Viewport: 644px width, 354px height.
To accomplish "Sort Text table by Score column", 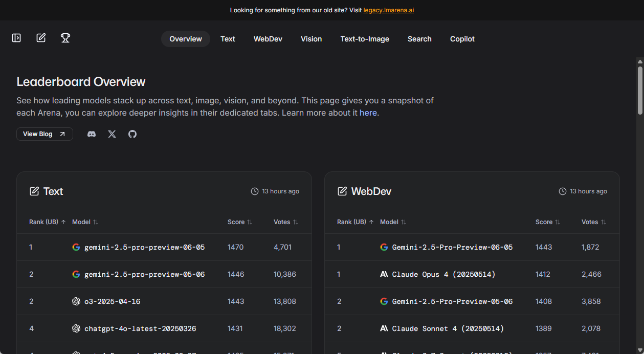I will (x=240, y=222).
